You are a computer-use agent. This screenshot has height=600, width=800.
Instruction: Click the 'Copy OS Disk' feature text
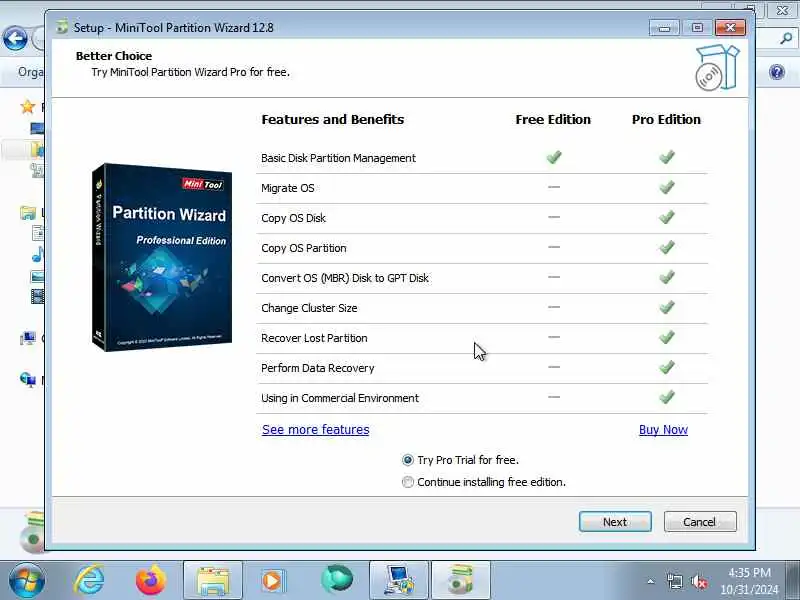pyautogui.click(x=293, y=218)
